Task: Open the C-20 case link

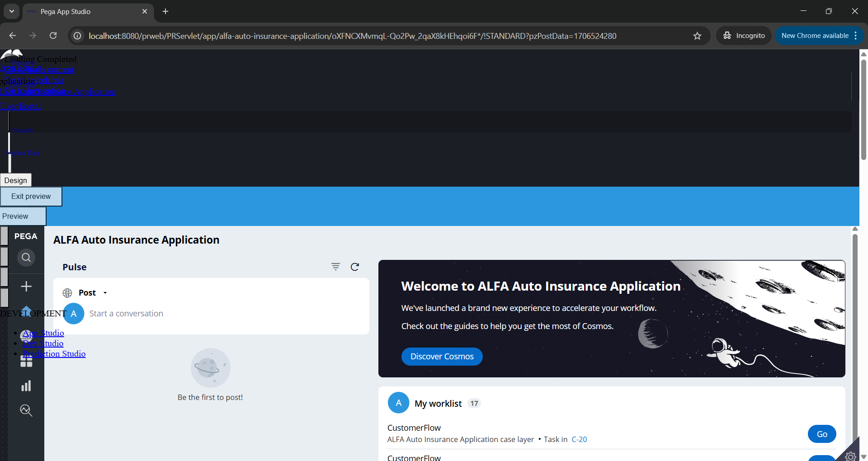Action: click(579, 439)
